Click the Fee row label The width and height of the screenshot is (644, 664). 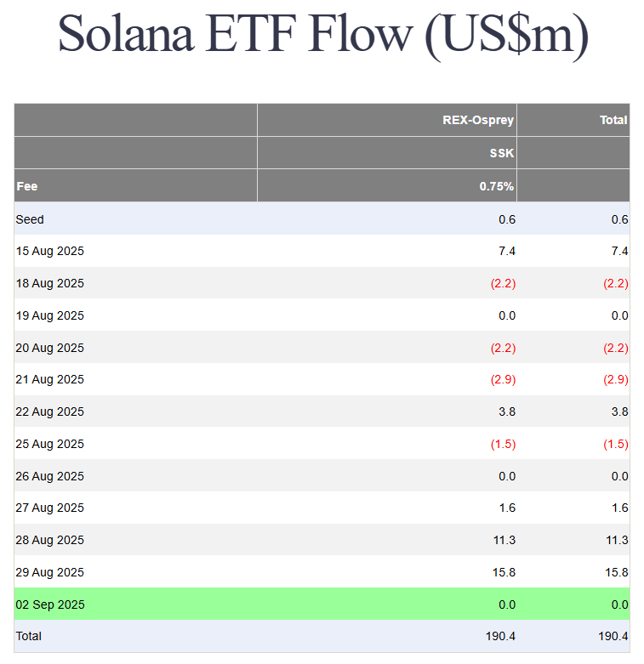(x=27, y=186)
